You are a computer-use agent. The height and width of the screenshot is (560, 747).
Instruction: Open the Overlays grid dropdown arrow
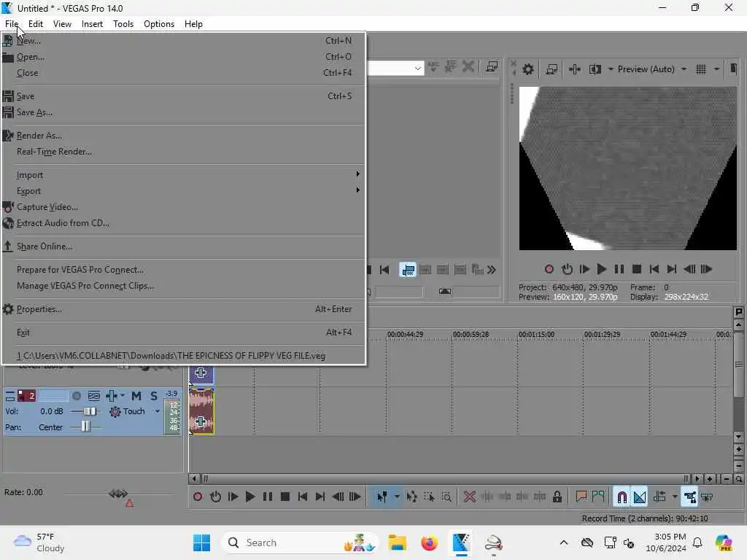tap(716, 69)
